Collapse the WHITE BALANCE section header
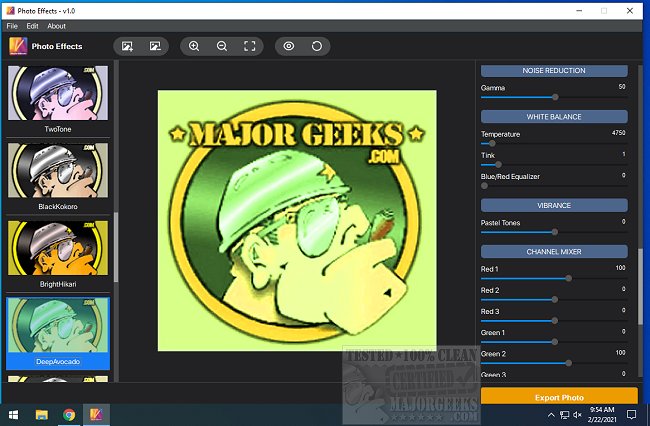The width and height of the screenshot is (650, 426). coord(553,116)
